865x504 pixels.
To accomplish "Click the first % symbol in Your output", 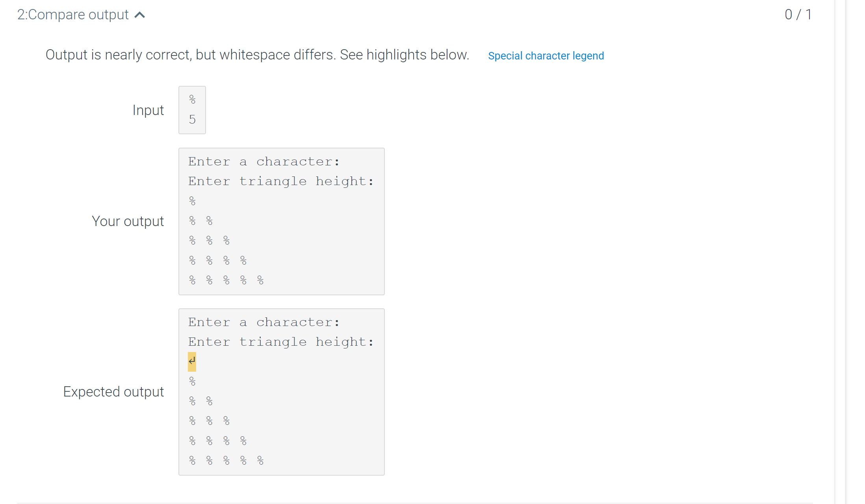I will point(192,201).
